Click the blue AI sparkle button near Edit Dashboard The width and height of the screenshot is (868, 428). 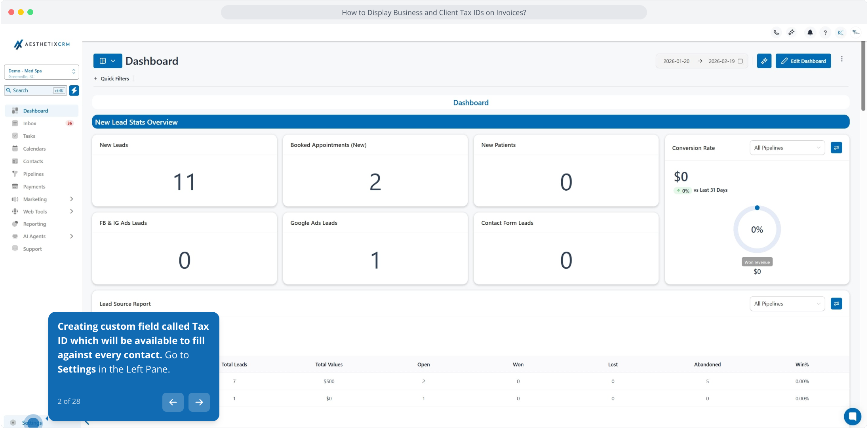[764, 61]
